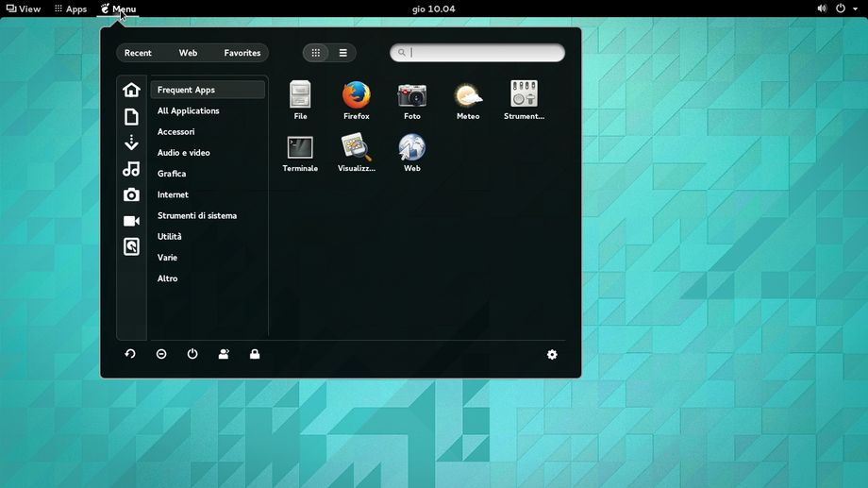The width and height of the screenshot is (868, 488).
Task: Open the Music folder shortcut
Action: (131, 169)
